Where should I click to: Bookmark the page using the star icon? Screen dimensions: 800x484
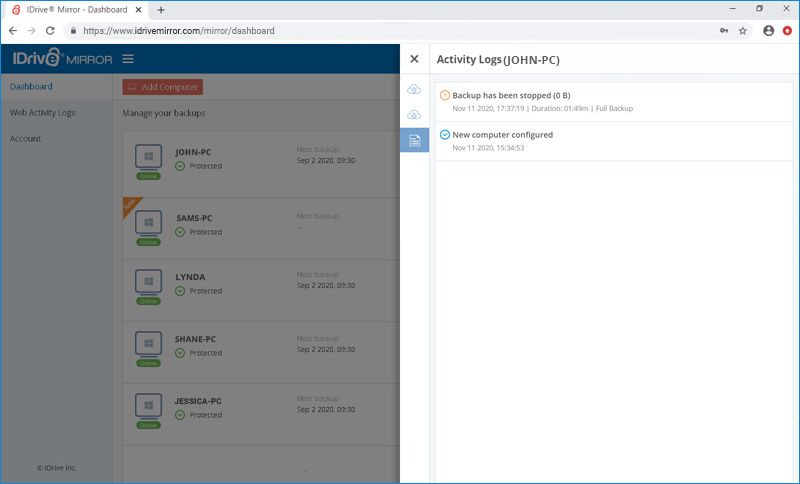(x=743, y=30)
